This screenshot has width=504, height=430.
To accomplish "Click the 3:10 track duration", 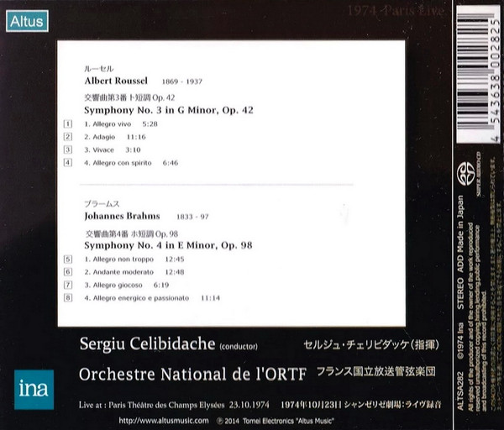I will pyautogui.click(x=133, y=149).
